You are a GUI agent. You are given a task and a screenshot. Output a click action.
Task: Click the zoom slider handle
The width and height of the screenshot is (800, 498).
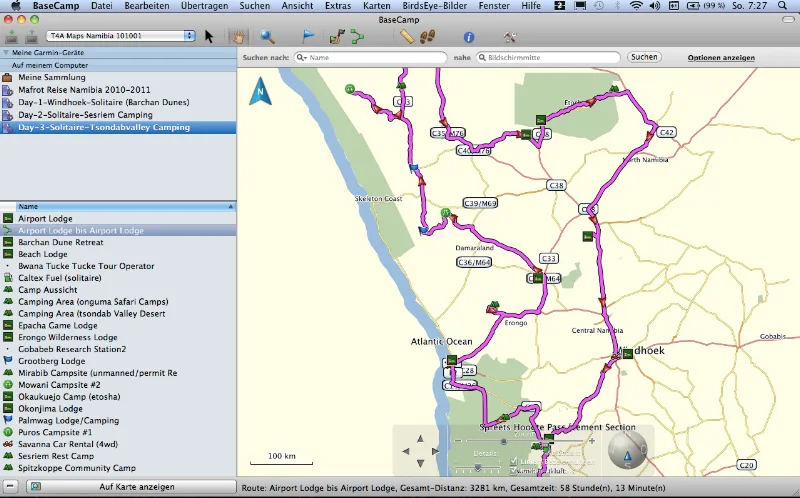[503, 441]
